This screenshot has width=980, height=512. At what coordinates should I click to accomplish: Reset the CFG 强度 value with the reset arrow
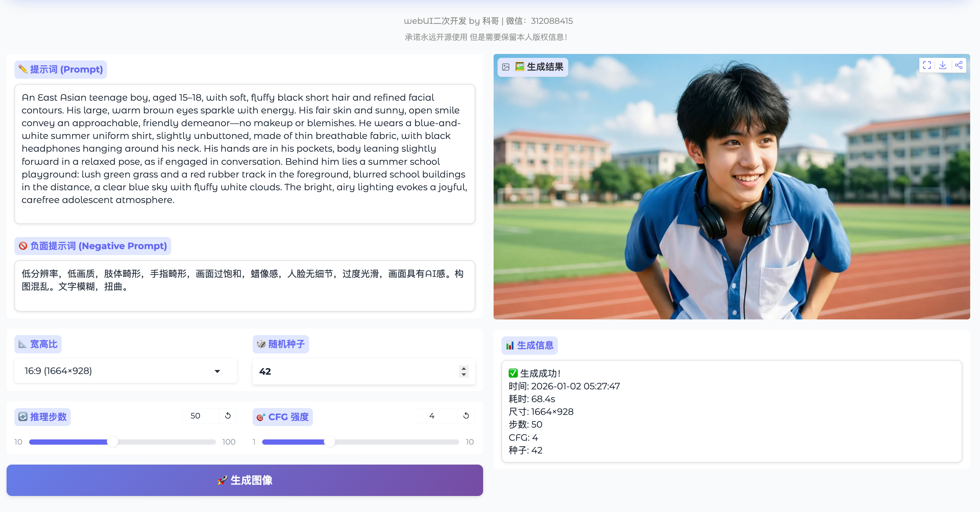point(466,416)
